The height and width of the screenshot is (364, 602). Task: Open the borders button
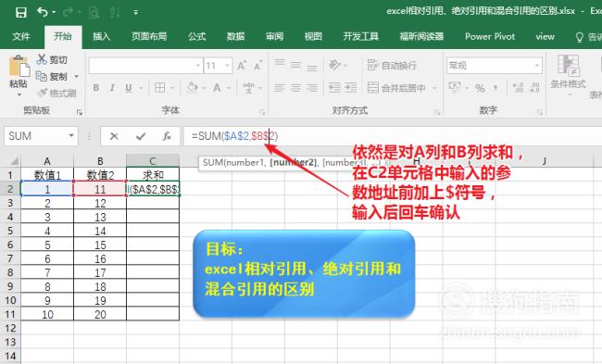click(x=159, y=88)
